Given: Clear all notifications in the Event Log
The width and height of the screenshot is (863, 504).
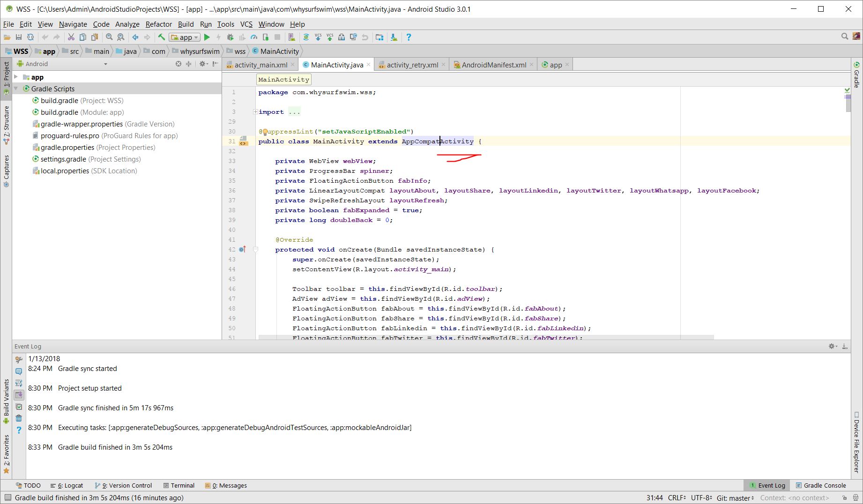Looking at the screenshot, I should 19,418.
